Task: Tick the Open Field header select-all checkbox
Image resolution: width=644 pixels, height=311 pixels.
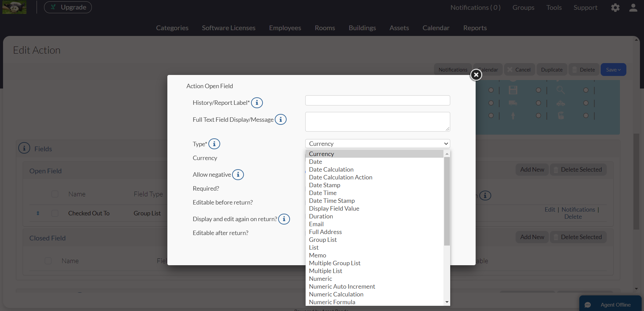Action: [x=55, y=194]
